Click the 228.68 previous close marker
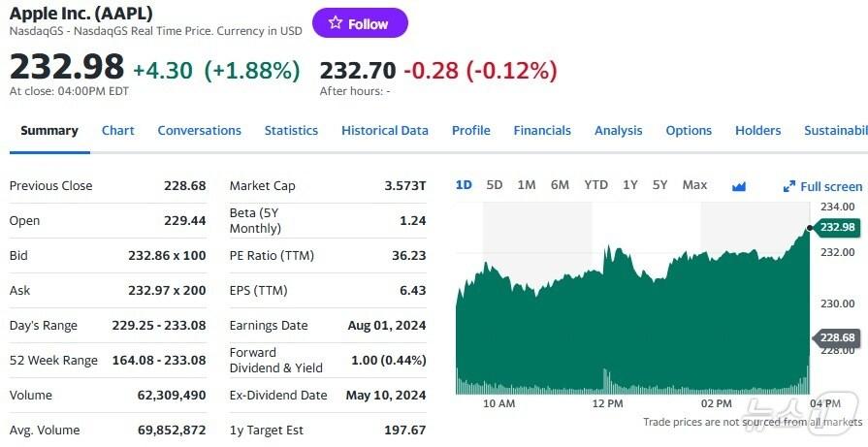Viewport: 868px width, 447px height. pyautogui.click(x=837, y=337)
